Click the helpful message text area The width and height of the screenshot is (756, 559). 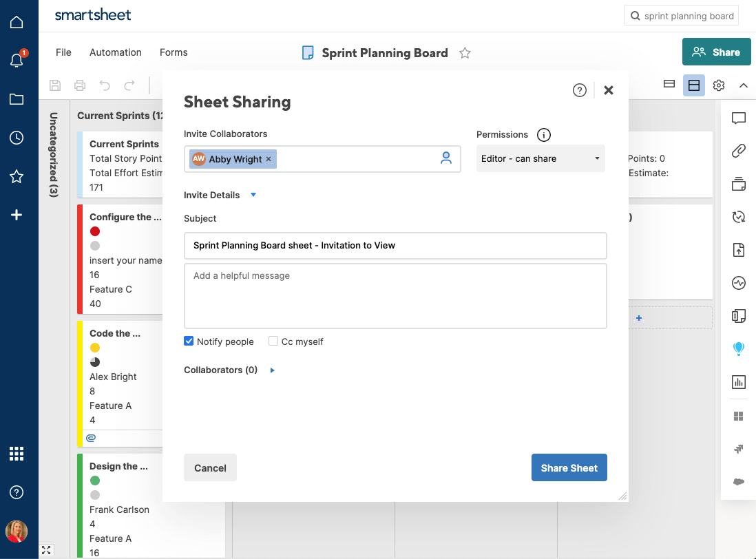395,296
